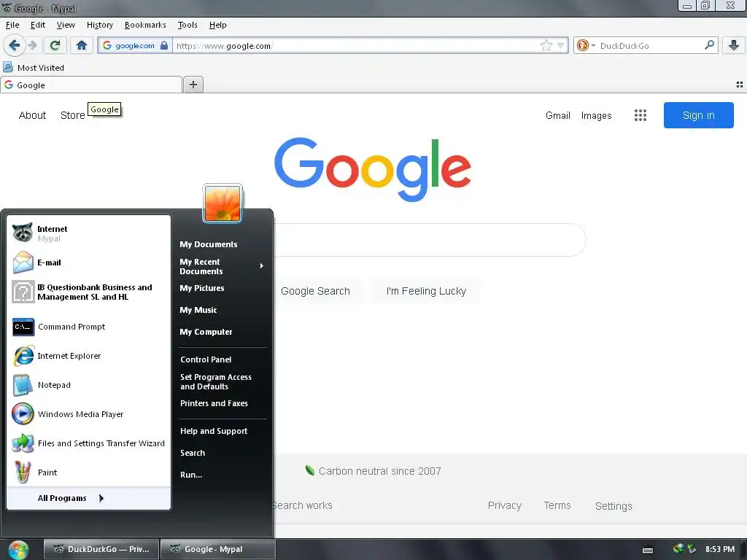Viewport: 747px width, 560px height.
Task: Click the Windows Start orb
Action: pos(18,550)
